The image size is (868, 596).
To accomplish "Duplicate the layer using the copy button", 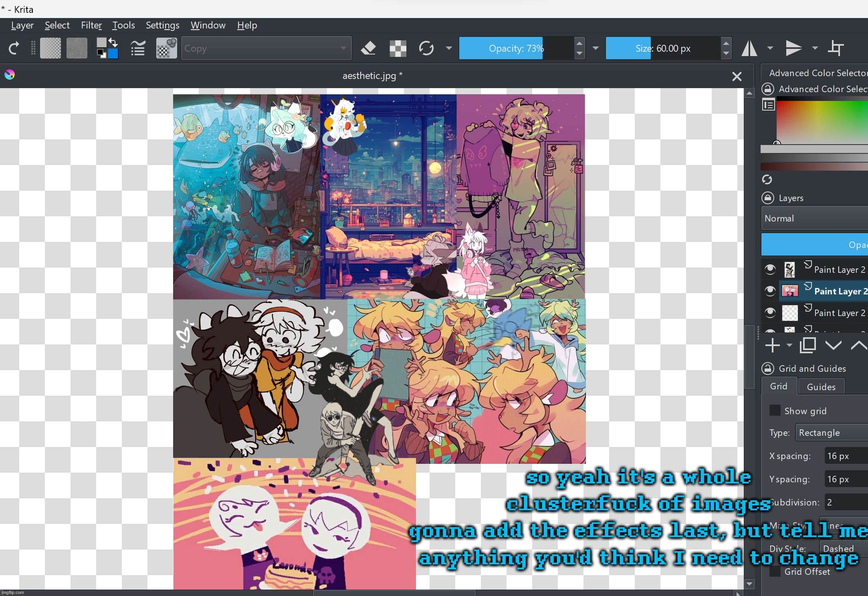I will pyautogui.click(x=808, y=345).
